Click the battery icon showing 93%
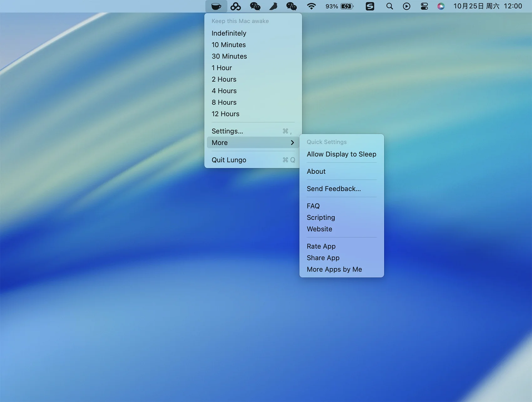The width and height of the screenshot is (532, 402). (347, 6)
